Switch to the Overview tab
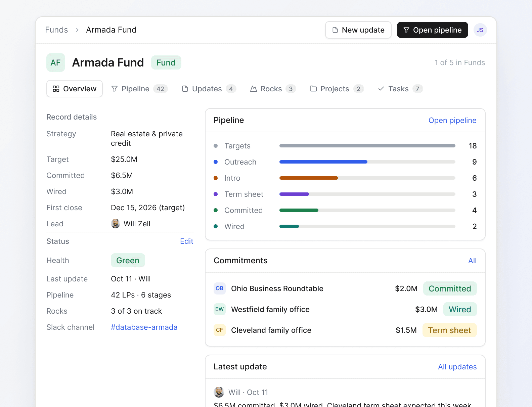This screenshot has height=407, width=532. 75,89
